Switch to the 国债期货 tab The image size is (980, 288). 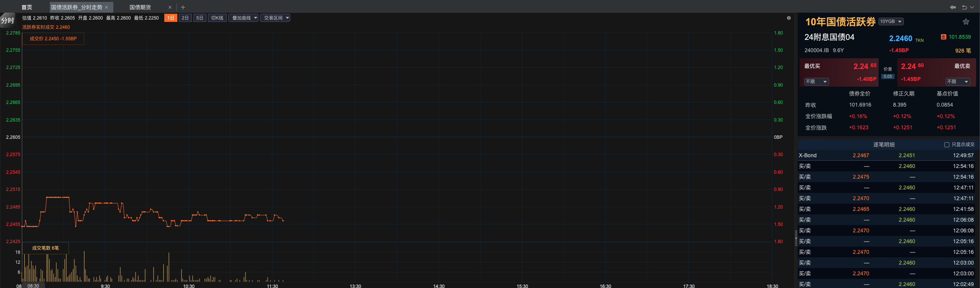tap(140, 7)
